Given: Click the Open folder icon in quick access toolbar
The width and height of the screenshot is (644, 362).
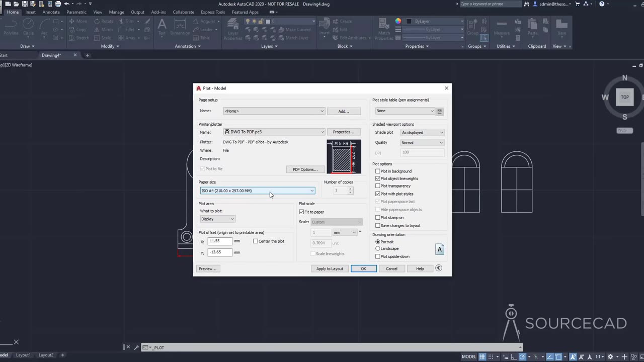Looking at the screenshot, I should pos(16,4).
